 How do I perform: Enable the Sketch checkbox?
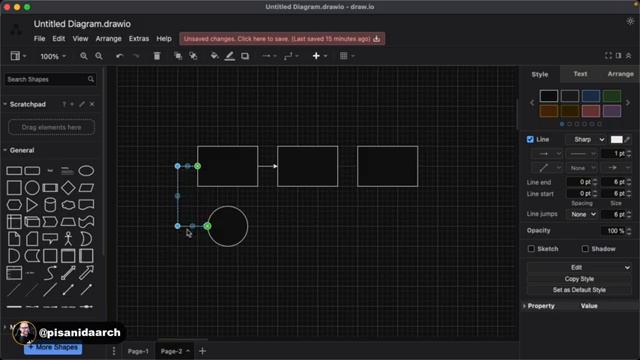coord(531,249)
